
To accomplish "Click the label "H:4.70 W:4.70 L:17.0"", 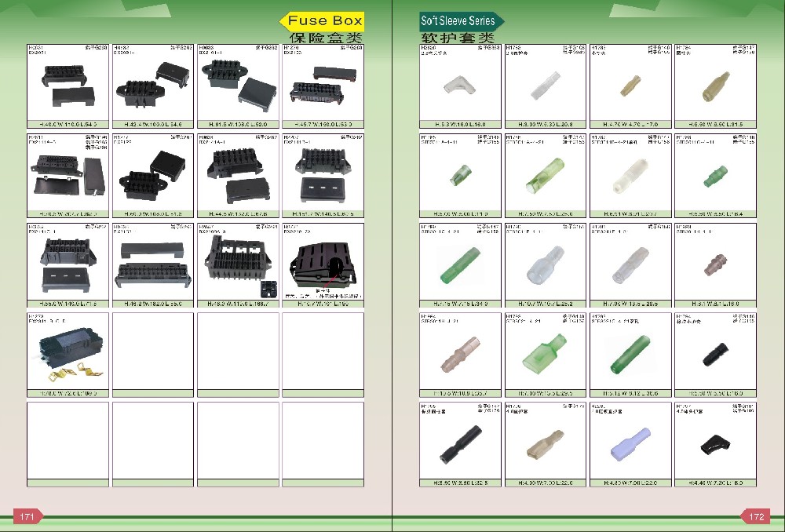I will click(x=630, y=125).
